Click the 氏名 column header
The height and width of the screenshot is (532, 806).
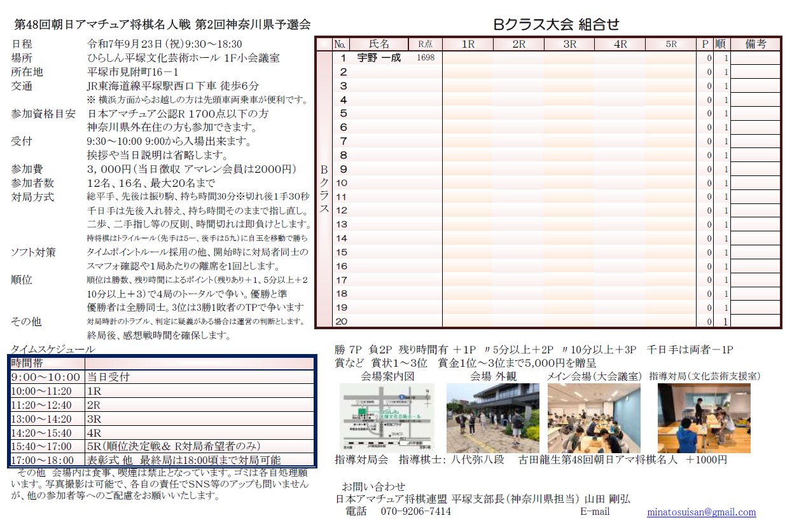pyautogui.click(x=379, y=44)
